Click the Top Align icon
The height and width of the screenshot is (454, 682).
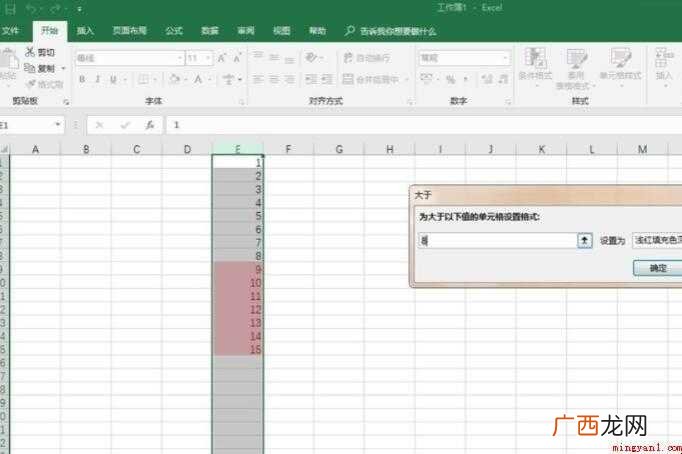(258, 57)
